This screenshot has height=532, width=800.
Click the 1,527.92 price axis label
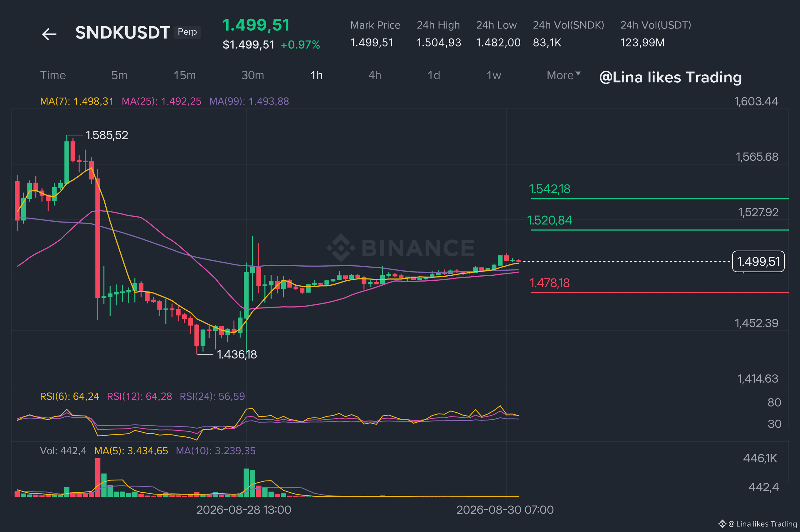[758, 212]
